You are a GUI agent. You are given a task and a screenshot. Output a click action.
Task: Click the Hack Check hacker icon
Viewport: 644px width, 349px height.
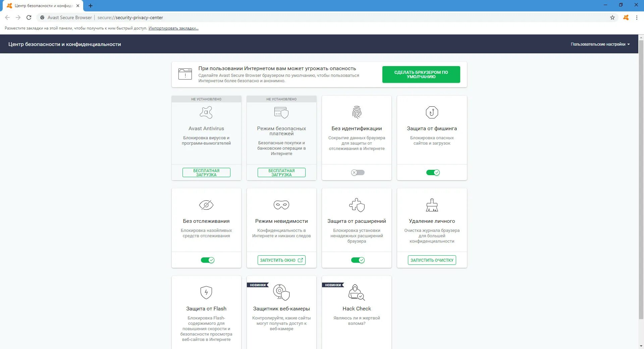tap(357, 292)
